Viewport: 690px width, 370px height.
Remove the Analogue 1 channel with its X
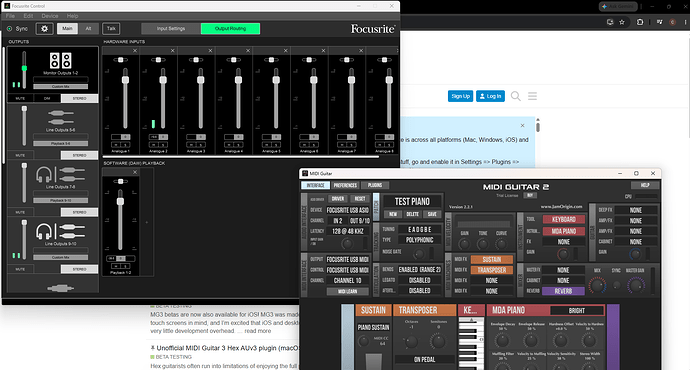(135, 51)
